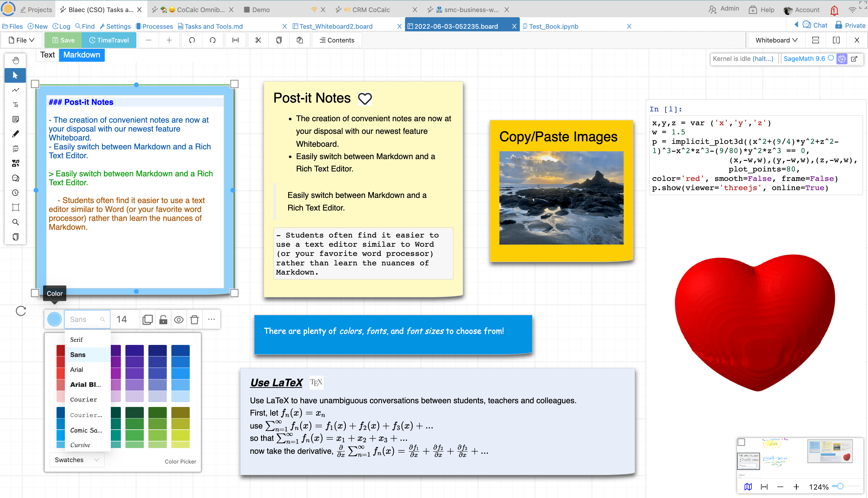Toggle visibility with the eye icon
The image size is (868, 498).
[179, 319]
